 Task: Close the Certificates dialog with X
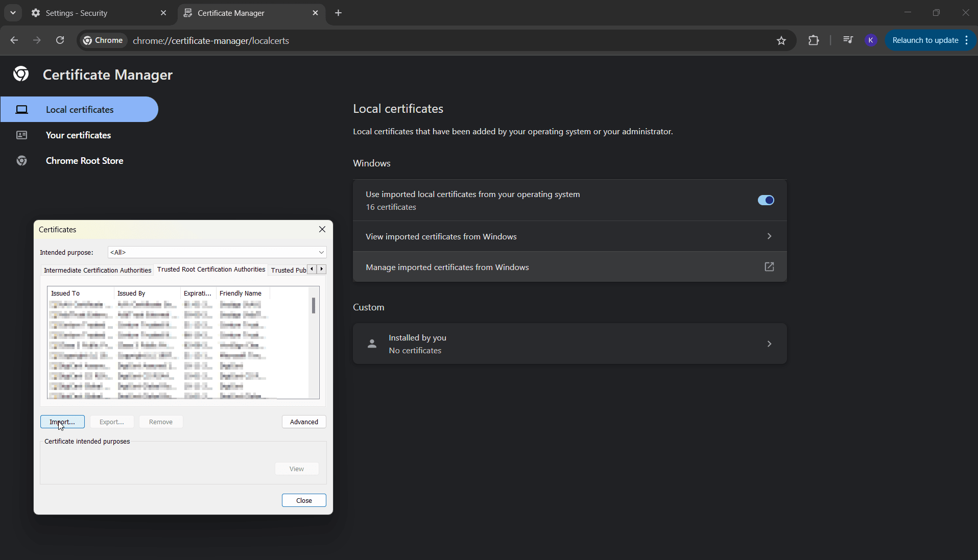tap(322, 229)
